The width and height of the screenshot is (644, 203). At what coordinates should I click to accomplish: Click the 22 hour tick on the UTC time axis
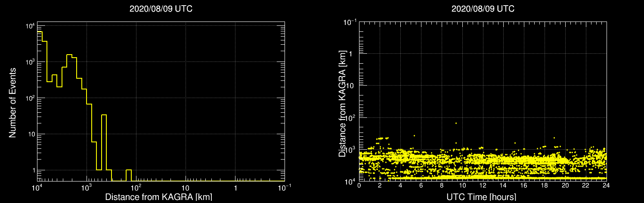586,185
